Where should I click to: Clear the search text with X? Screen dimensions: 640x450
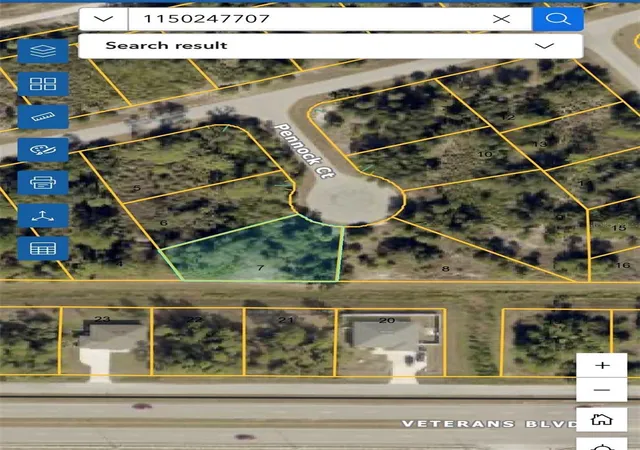click(501, 19)
